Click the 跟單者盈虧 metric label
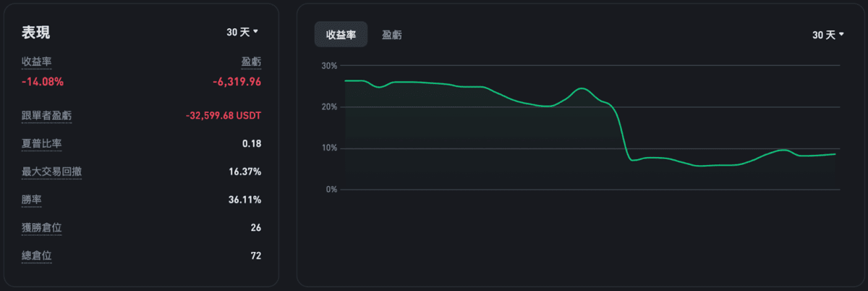 [46, 116]
